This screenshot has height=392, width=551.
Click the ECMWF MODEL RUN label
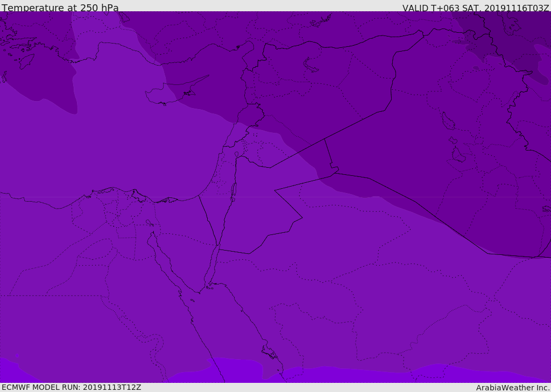point(71,387)
